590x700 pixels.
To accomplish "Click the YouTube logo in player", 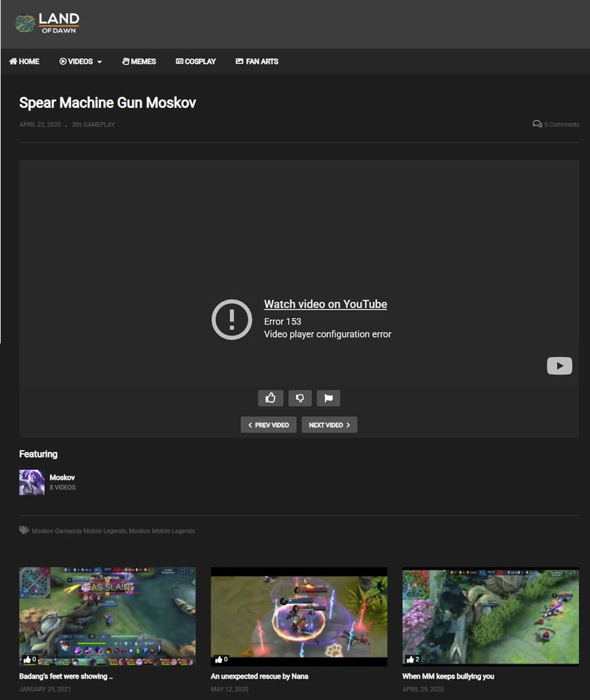I will 559,366.
